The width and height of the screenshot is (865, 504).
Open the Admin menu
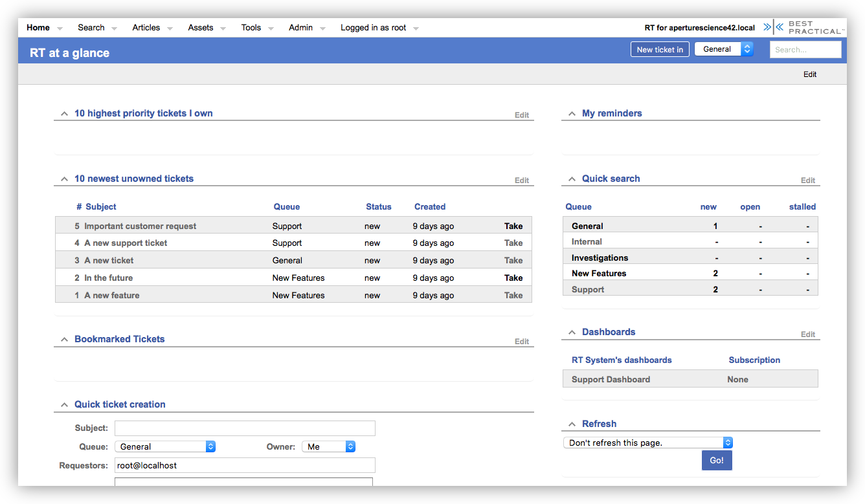click(x=300, y=28)
